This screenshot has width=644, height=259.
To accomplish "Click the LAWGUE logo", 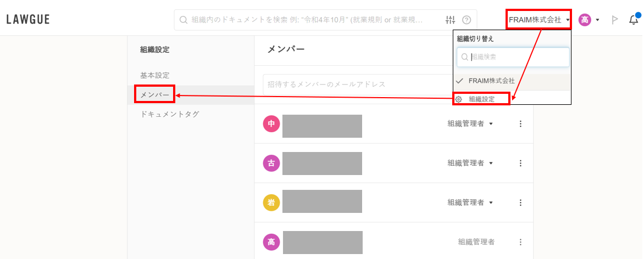I will [x=28, y=20].
